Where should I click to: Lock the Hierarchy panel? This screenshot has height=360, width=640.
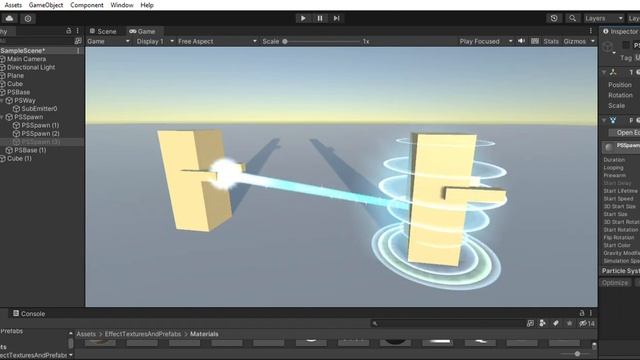[x=69, y=31]
